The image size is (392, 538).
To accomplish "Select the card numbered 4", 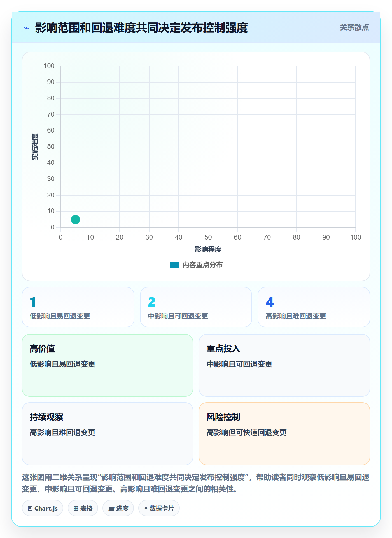I will coord(314,307).
